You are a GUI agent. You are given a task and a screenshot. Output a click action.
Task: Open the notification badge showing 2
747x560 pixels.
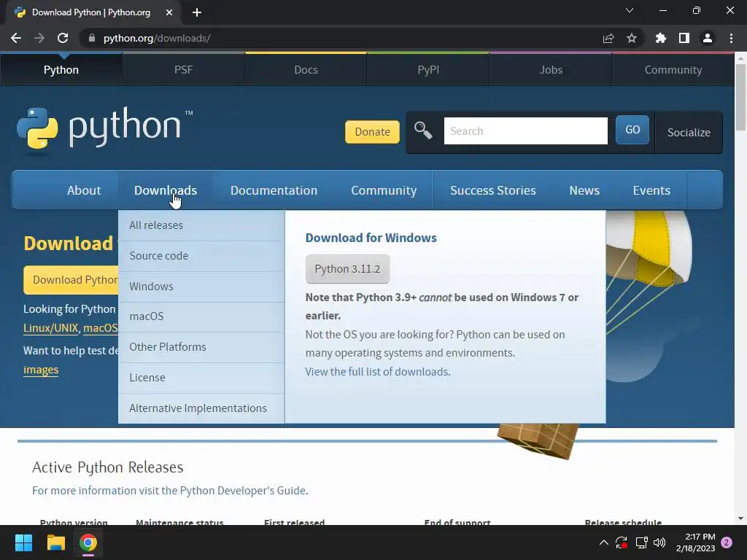[x=727, y=542]
